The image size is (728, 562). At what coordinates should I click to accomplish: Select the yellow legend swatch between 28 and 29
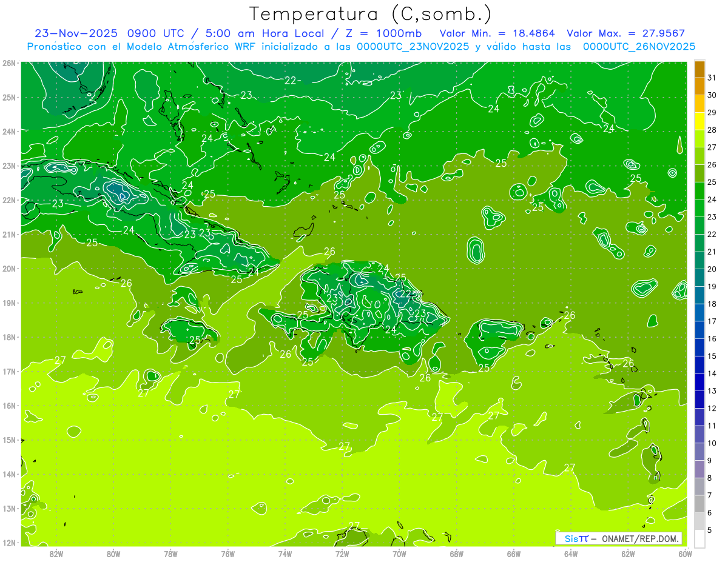pos(699,121)
